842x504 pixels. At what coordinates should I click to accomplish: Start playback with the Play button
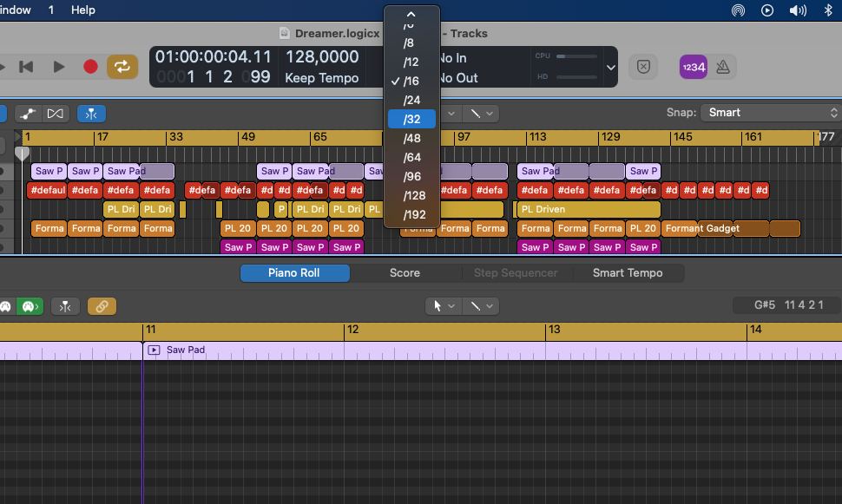(58, 67)
